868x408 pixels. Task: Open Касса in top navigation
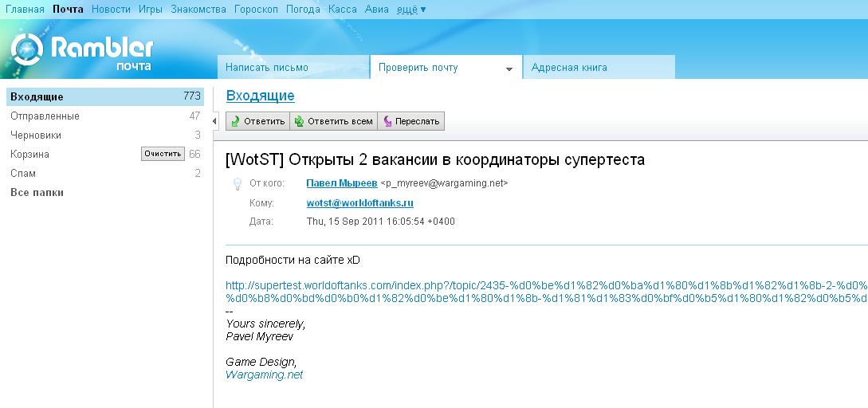click(x=343, y=10)
